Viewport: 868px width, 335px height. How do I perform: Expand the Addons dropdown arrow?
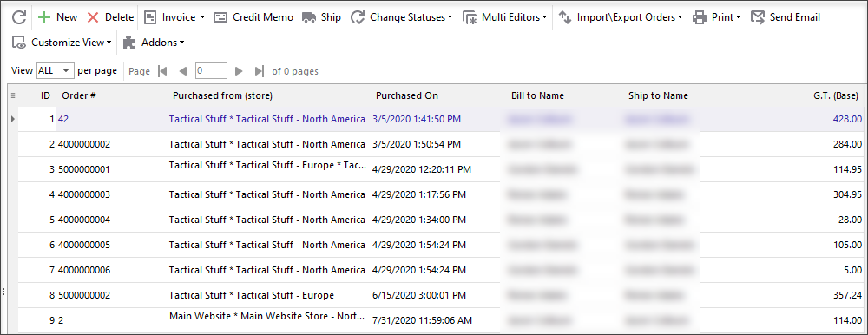[181, 43]
